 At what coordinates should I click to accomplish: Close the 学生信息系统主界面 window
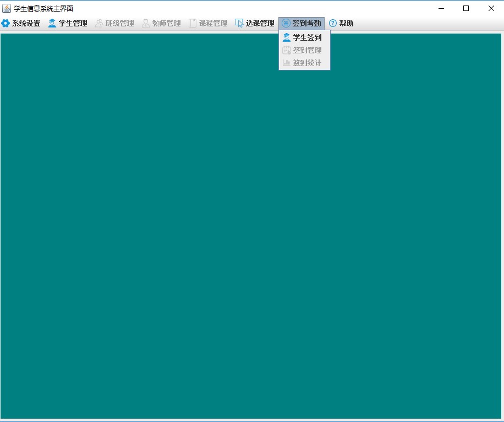point(491,8)
